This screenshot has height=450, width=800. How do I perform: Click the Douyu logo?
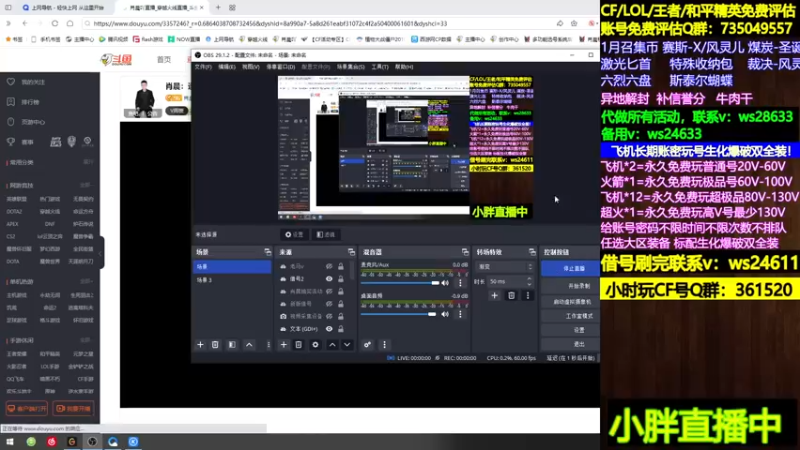[116, 60]
